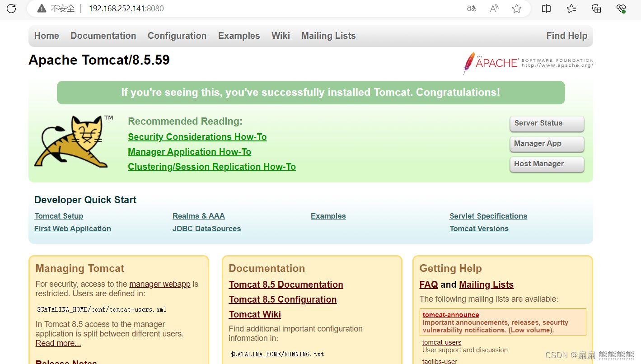Open the First Web Application link
Viewport: 641px width, 364px height.
[x=72, y=229]
